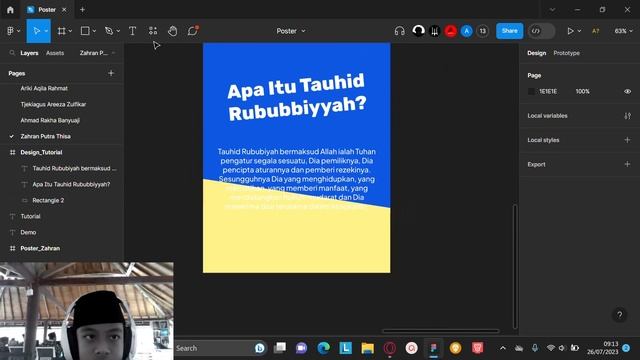Expand Pen tool options arrow
This screenshot has height=360, width=640.
click(x=118, y=31)
